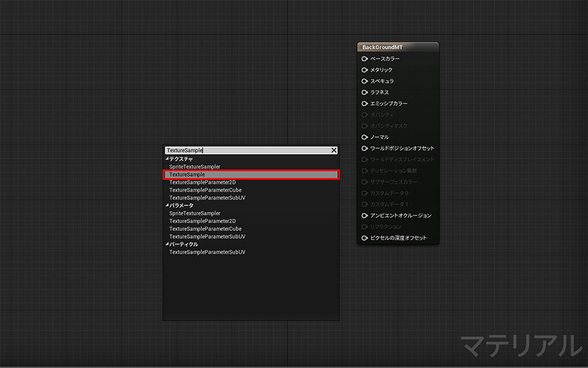588x368 pixels.
Task: Collapse the パラメータ category
Action: click(x=167, y=206)
